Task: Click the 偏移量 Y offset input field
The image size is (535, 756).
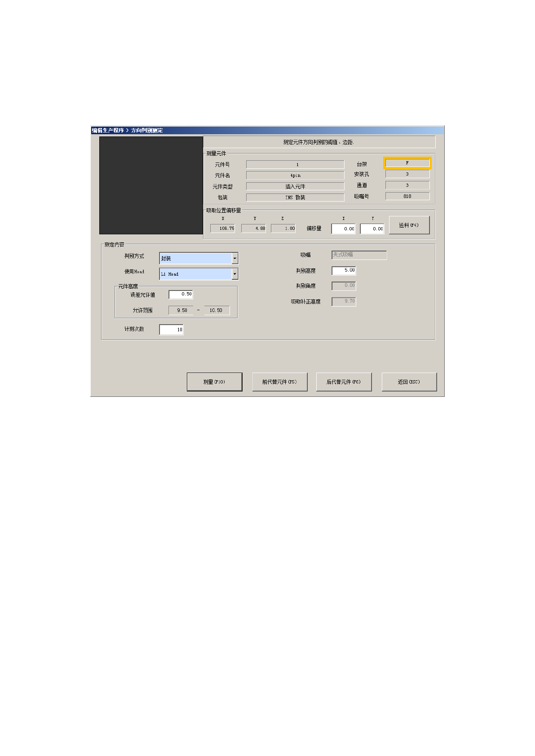Action: pyautogui.click(x=372, y=229)
